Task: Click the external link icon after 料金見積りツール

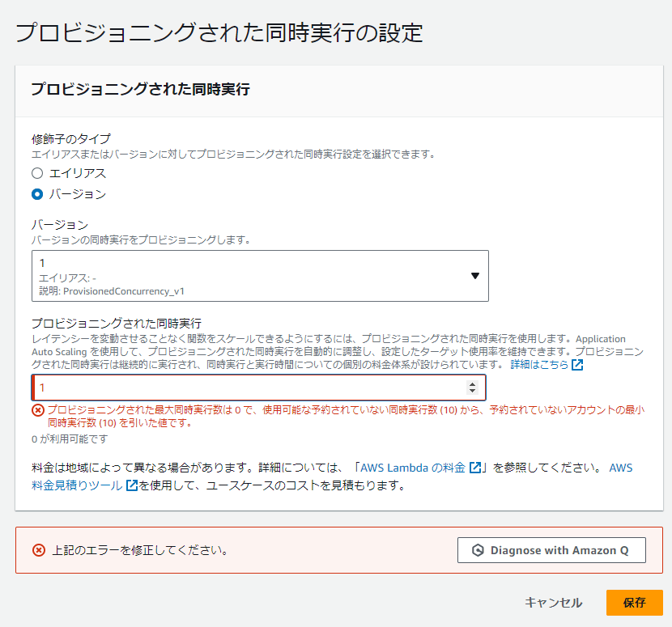Action: pos(132,485)
